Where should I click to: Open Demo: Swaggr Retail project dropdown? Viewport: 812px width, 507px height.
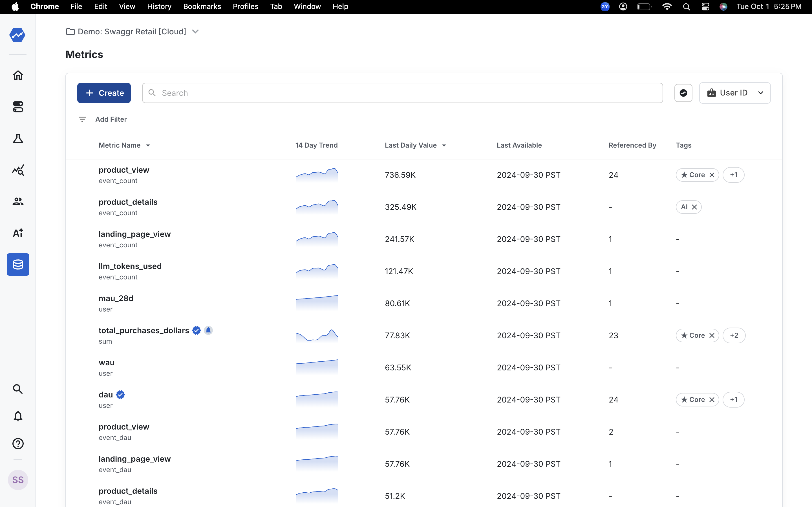(x=195, y=32)
